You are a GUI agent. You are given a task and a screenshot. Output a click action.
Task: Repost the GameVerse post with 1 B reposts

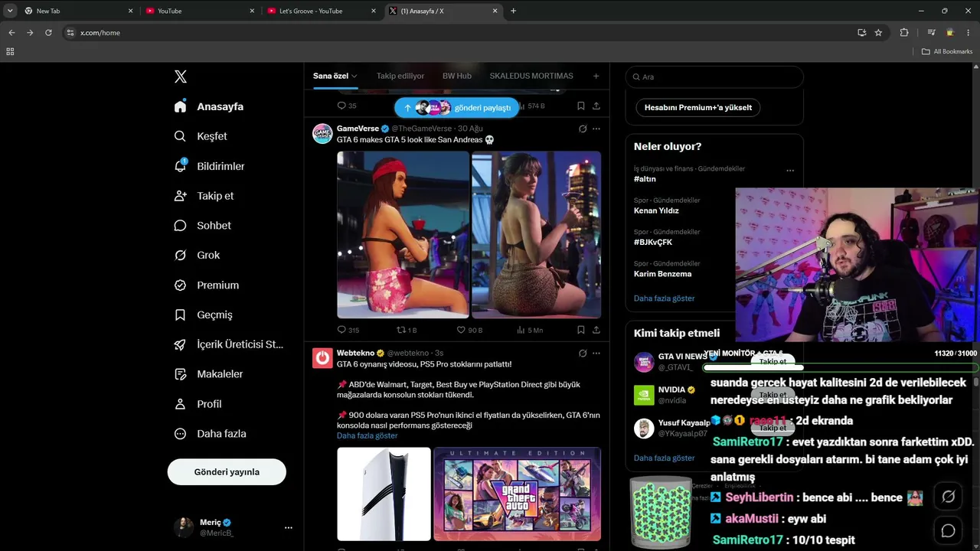click(407, 330)
